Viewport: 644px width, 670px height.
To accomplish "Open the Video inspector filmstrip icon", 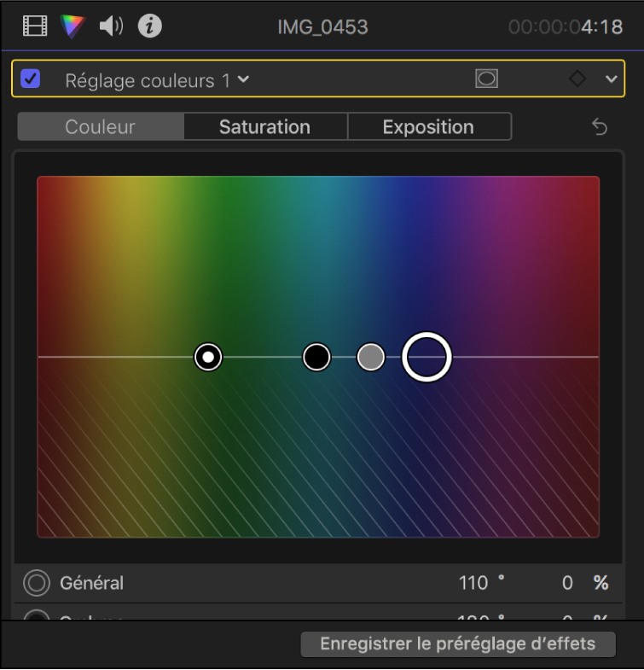I will coord(35,26).
